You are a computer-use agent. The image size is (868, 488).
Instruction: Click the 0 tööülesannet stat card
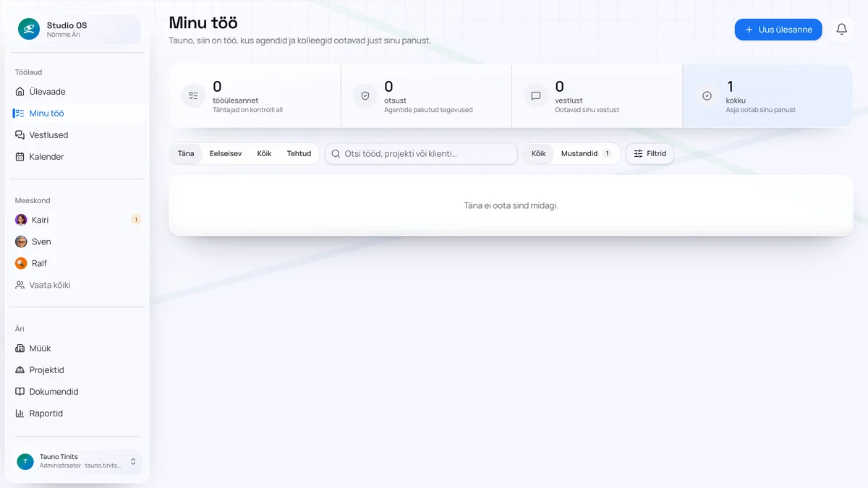click(x=255, y=96)
